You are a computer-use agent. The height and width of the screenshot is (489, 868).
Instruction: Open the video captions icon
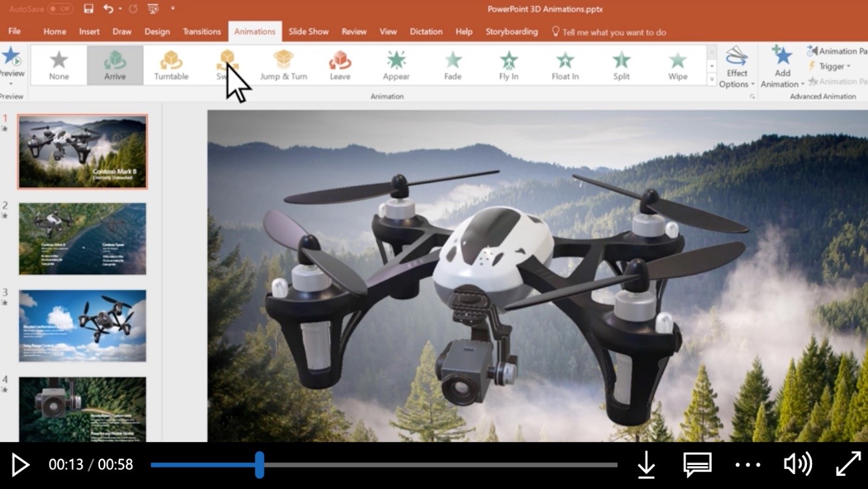(697, 465)
